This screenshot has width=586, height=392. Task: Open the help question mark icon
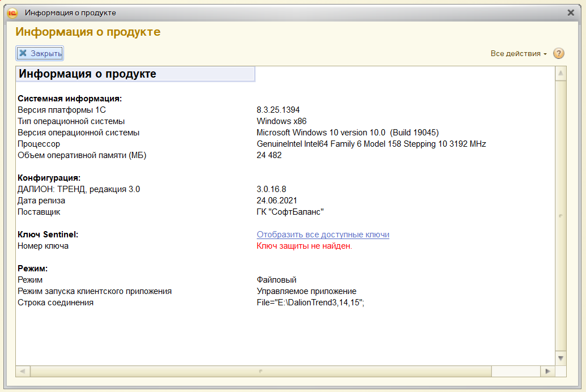[x=559, y=54]
